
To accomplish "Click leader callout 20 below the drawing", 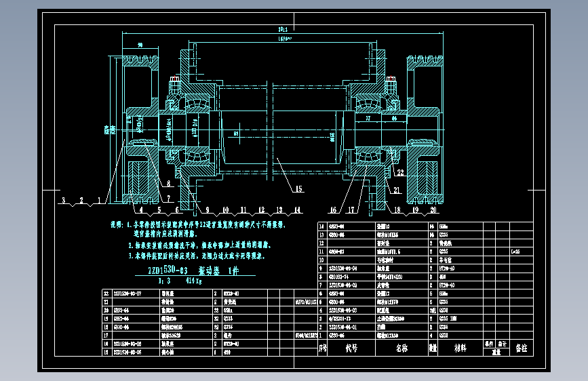I will click(433, 210).
